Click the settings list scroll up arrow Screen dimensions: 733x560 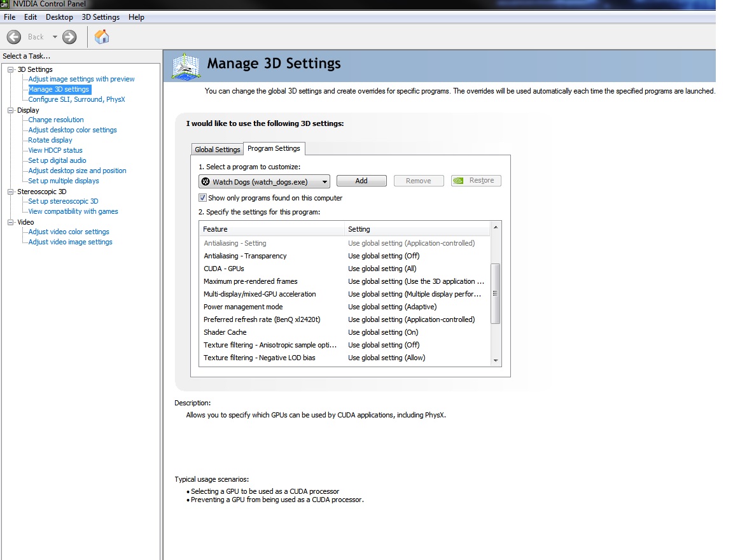click(496, 227)
